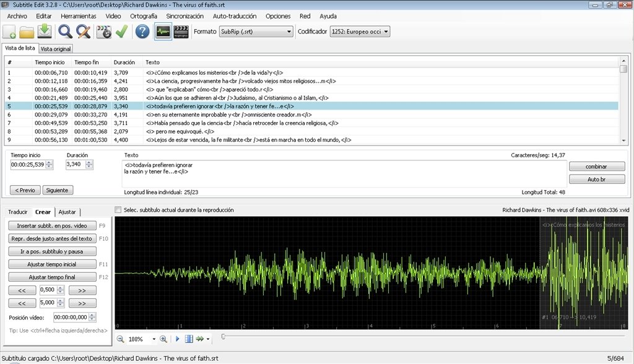Click the Auto br button
634x364 pixels.
(x=597, y=179)
